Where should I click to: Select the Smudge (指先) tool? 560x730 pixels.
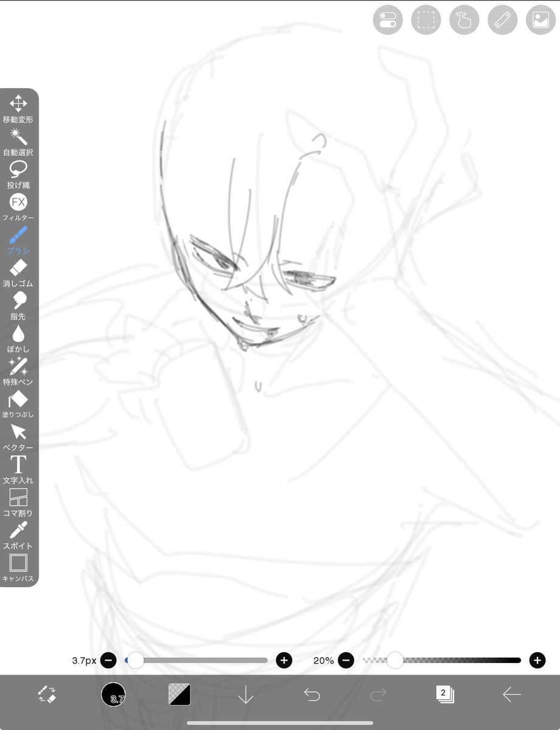coord(18,306)
